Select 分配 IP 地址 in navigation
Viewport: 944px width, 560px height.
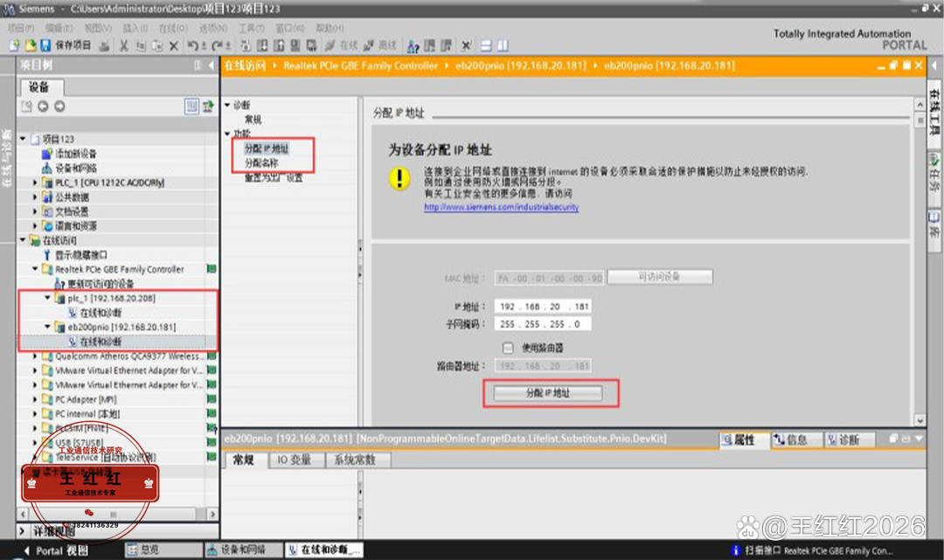(267, 148)
